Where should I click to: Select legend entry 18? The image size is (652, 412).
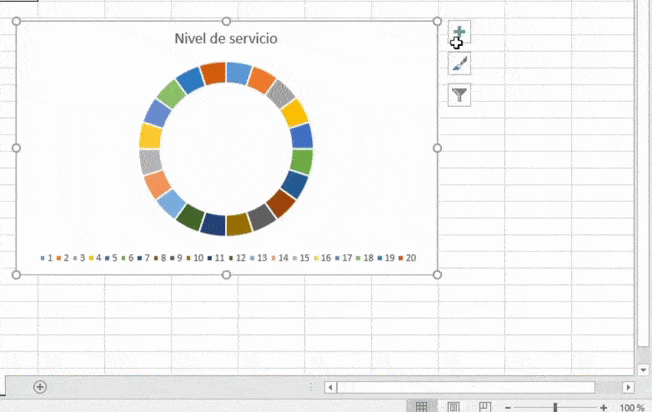tap(365, 258)
